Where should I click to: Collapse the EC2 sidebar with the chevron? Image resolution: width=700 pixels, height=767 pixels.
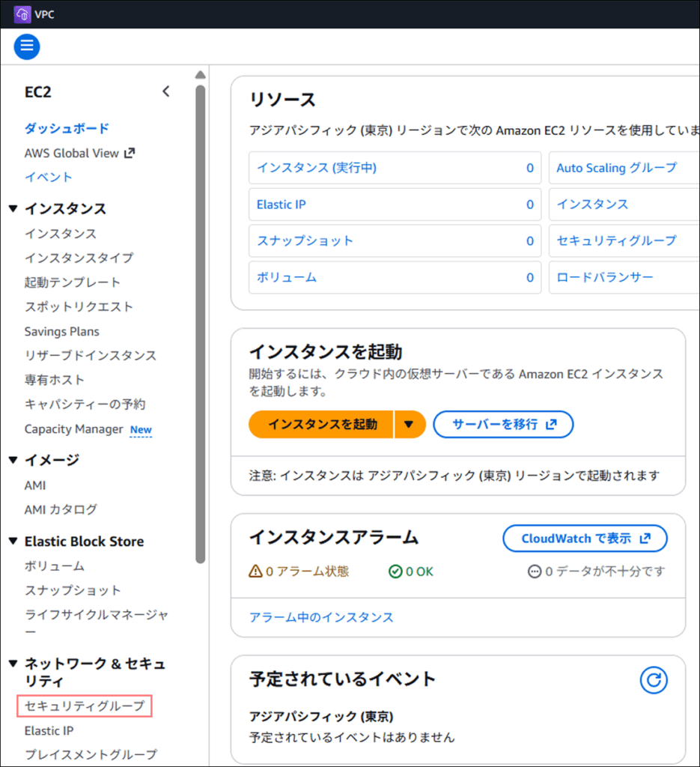166,91
